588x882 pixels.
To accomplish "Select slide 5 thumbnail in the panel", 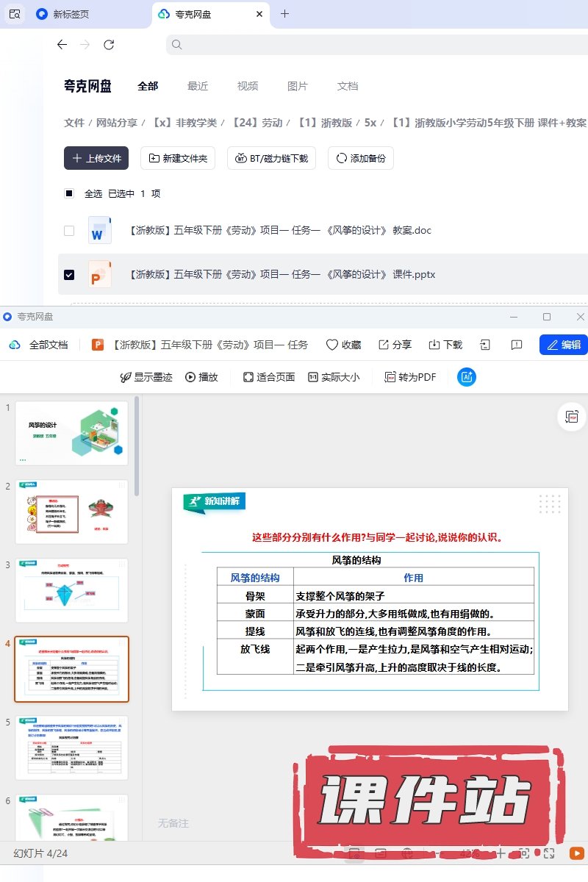I will [72, 747].
